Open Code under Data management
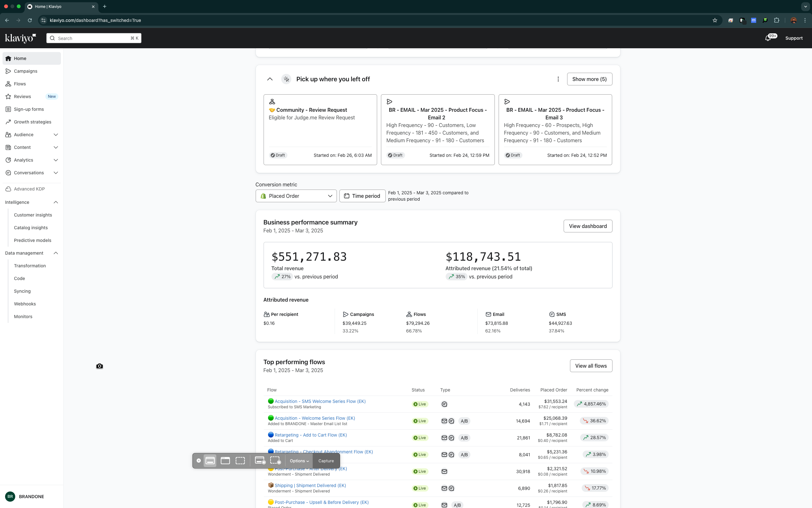Viewport: 812px width, 508px height. click(x=19, y=278)
